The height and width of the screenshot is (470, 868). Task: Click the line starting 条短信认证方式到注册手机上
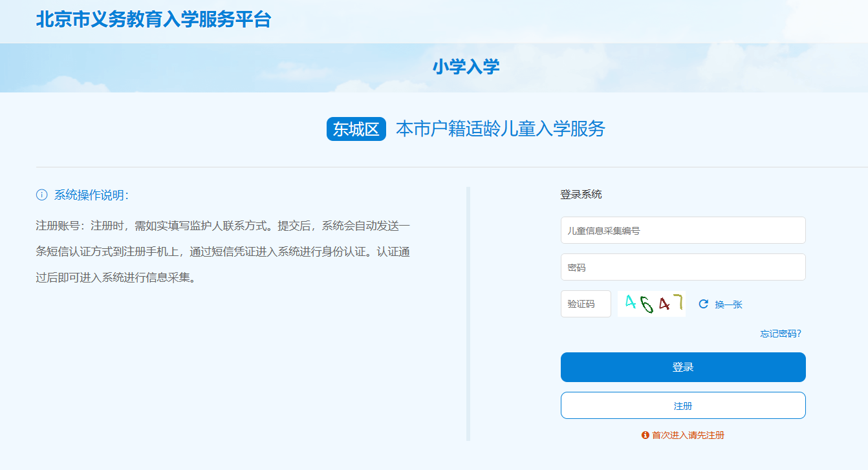point(222,252)
